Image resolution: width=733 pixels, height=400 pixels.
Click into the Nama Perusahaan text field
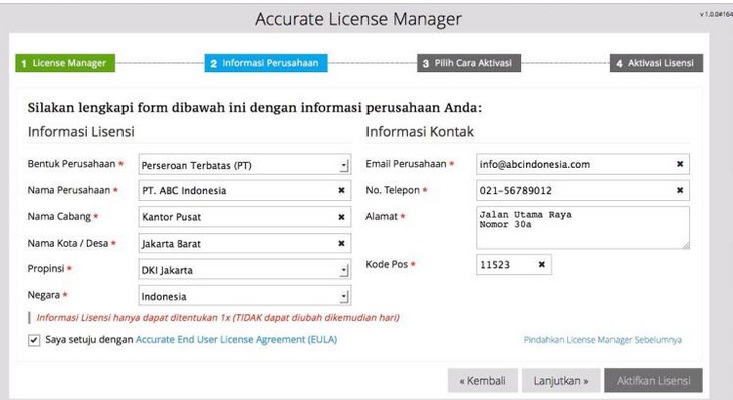pos(244,190)
